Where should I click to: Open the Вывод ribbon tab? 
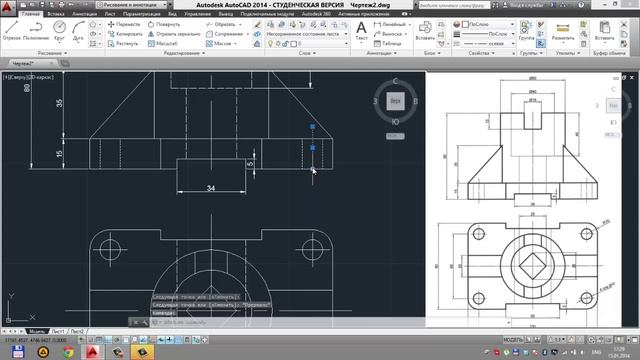(226, 14)
